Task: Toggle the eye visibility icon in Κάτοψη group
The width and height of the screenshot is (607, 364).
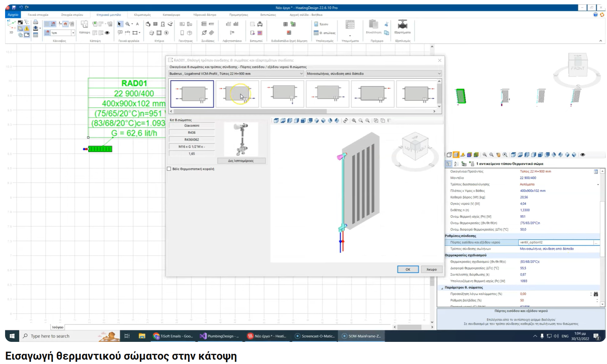Action: coord(107,33)
